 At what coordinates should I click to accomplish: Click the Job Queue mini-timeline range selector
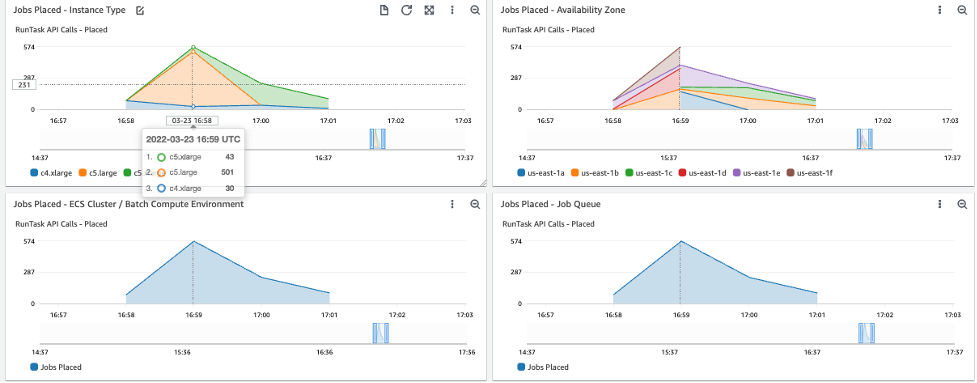(866, 333)
